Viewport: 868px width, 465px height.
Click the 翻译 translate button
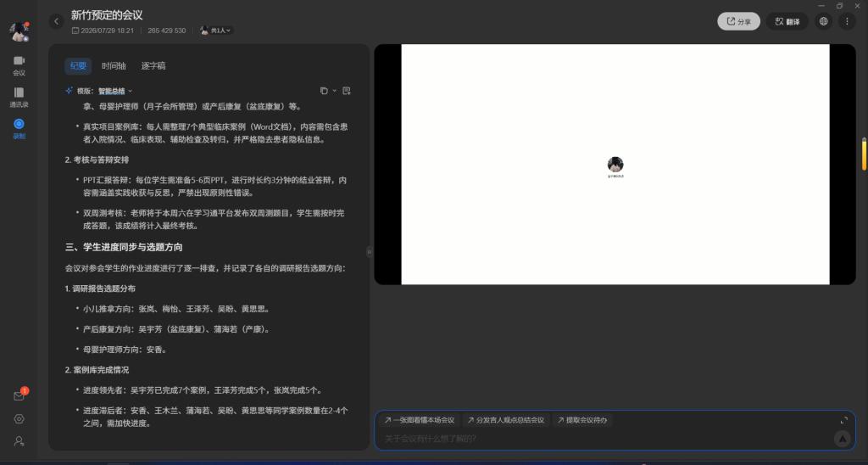tap(787, 21)
